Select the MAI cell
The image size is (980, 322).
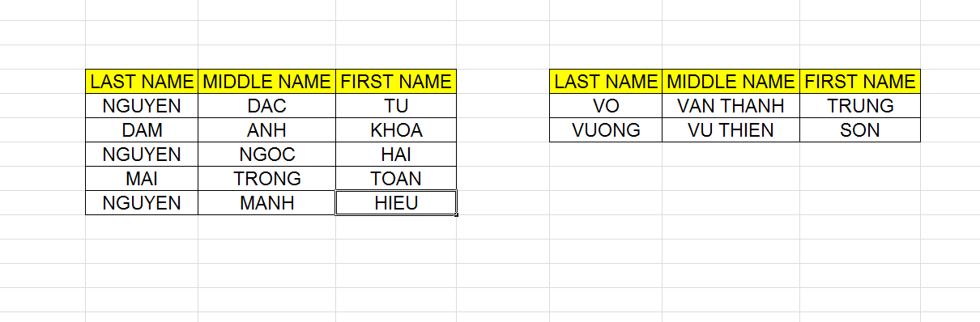[142, 179]
